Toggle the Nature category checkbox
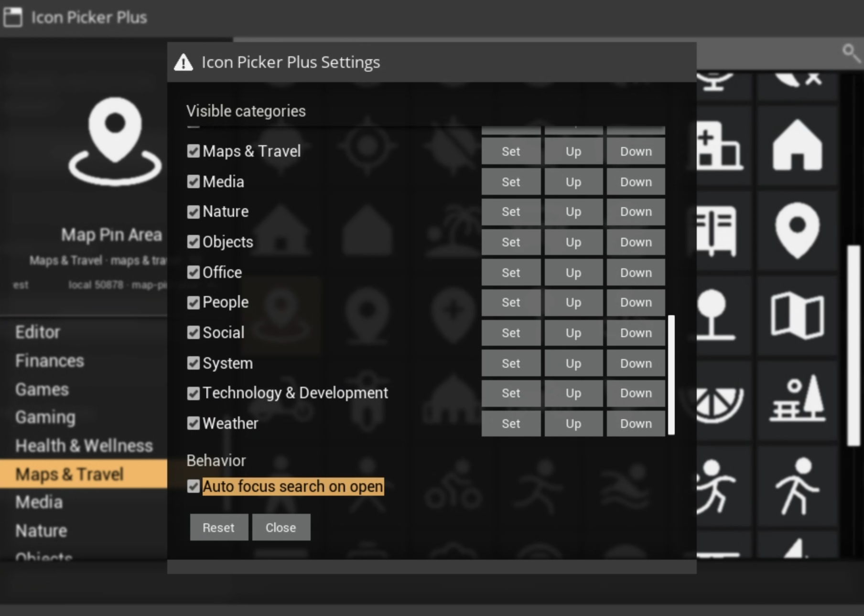The width and height of the screenshot is (864, 616). 193,212
